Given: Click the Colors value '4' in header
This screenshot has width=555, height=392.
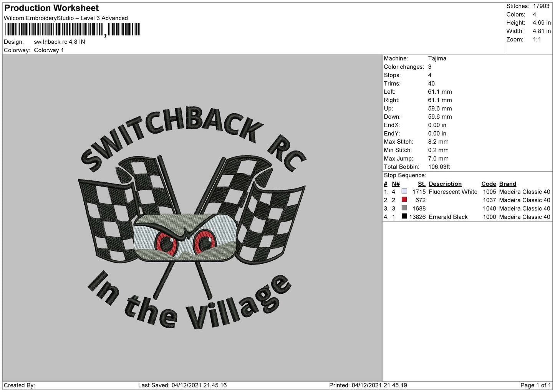Looking at the screenshot, I should click(534, 15).
